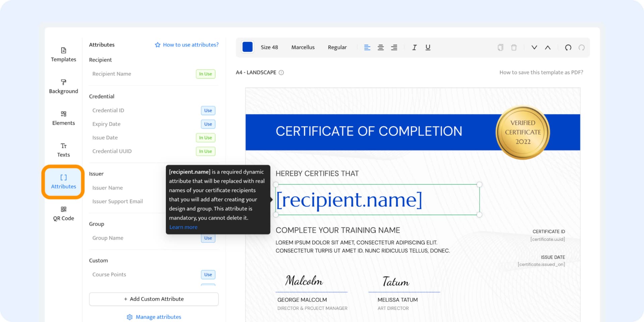Image resolution: width=644 pixels, height=322 pixels.
Task: Switch to the Templates sidebar tab
Action: [x=63, y=55]
